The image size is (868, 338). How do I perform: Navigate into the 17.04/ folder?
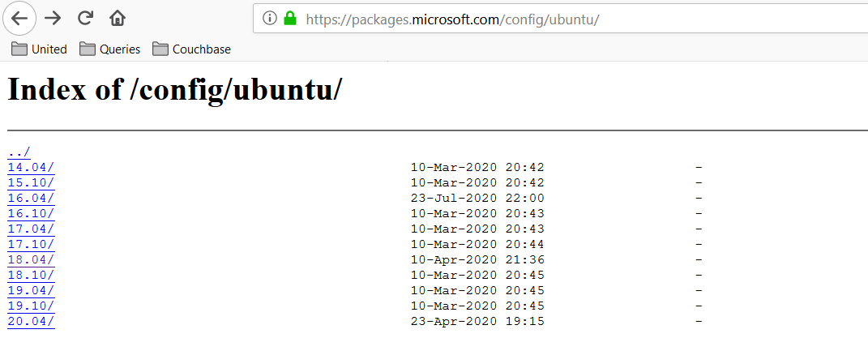pyautogui.click(x=31, y=229)
